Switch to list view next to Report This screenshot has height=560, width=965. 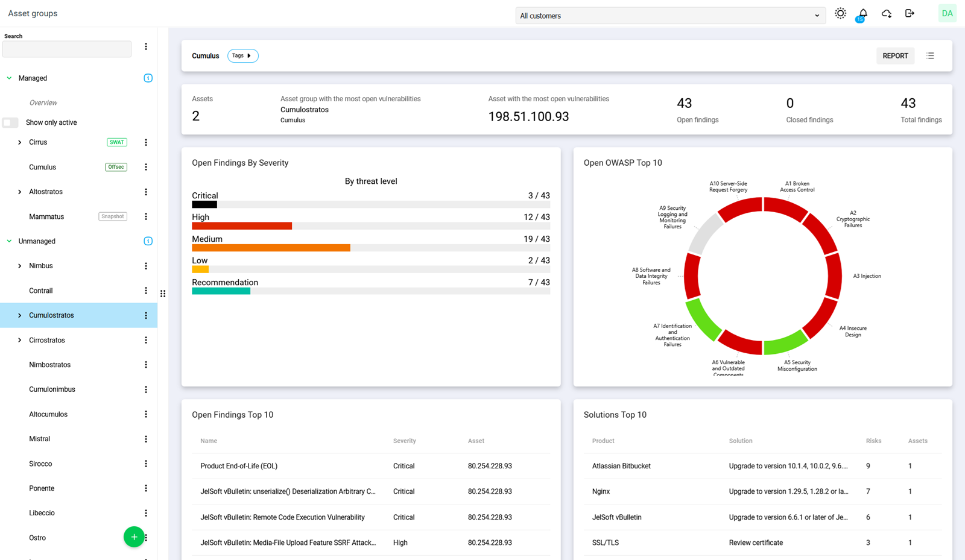click(x=930, y=55)
